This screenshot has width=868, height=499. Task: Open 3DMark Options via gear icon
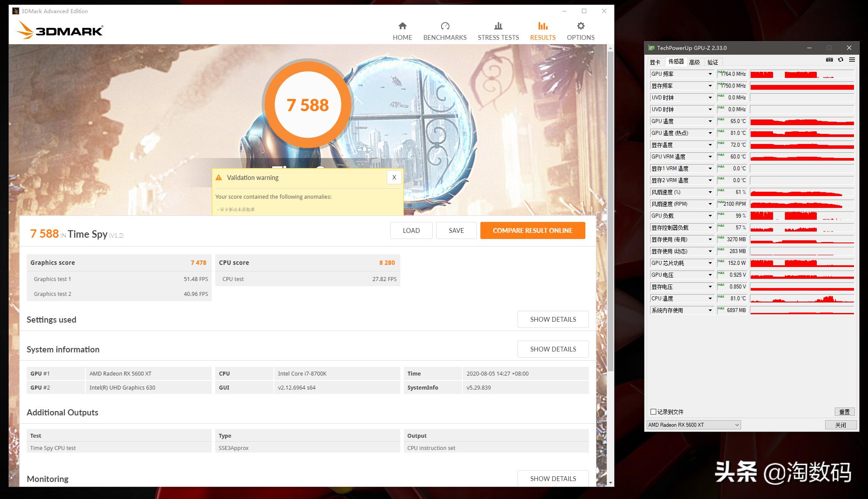tap(580, 30)
